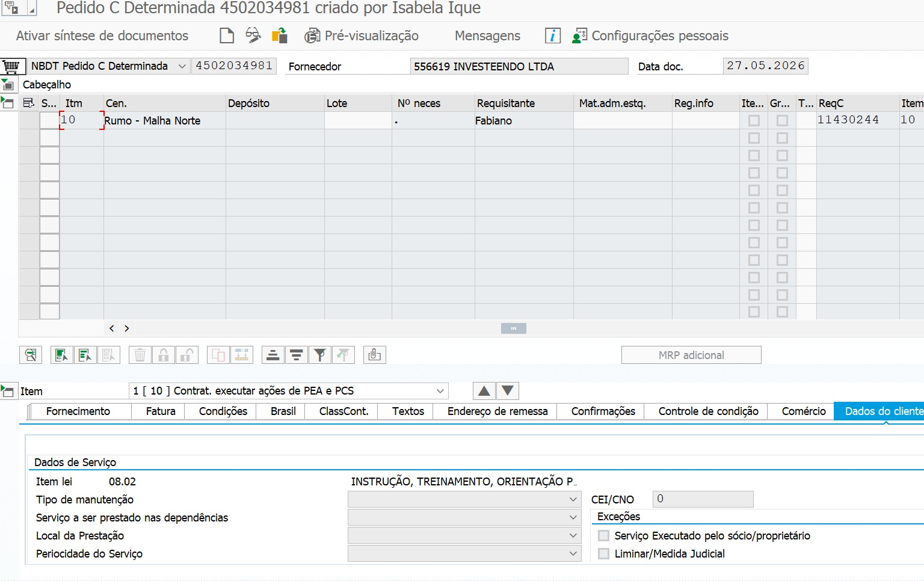924x581 pixels.
Task: Click the item details magnifier icon
Action: click(x=31, y=355)
